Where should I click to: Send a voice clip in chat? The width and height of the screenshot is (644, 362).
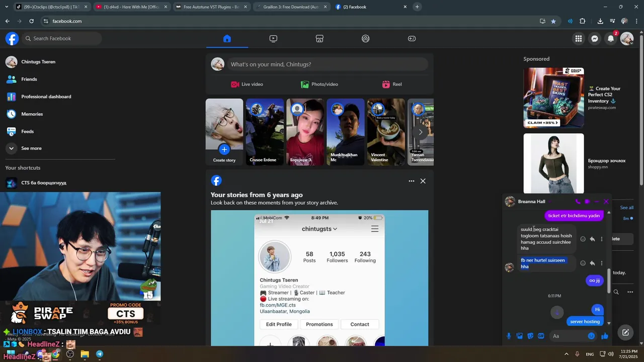pyautogui.click(x=509, y=336)
